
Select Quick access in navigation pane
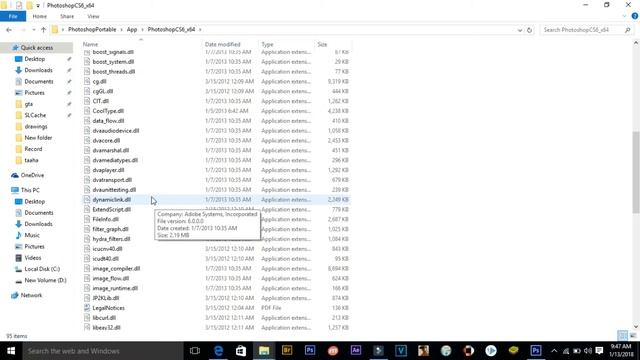37,48
